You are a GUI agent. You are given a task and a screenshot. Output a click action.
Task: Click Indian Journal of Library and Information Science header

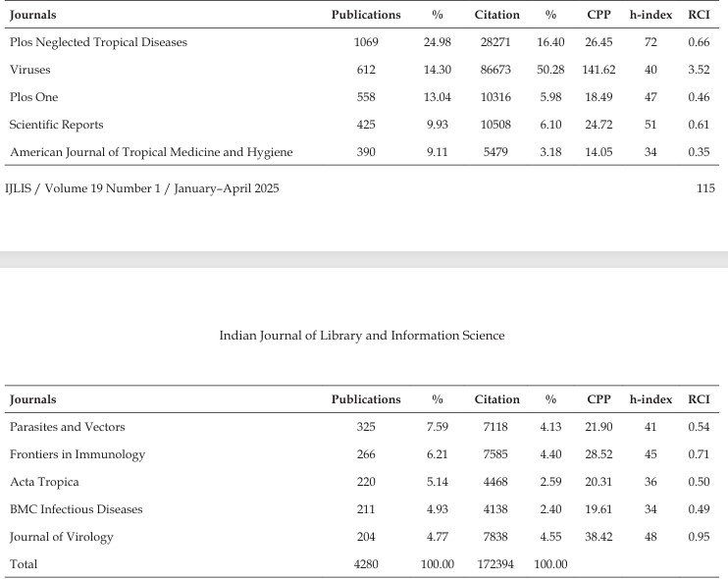[x=362, y=336]
